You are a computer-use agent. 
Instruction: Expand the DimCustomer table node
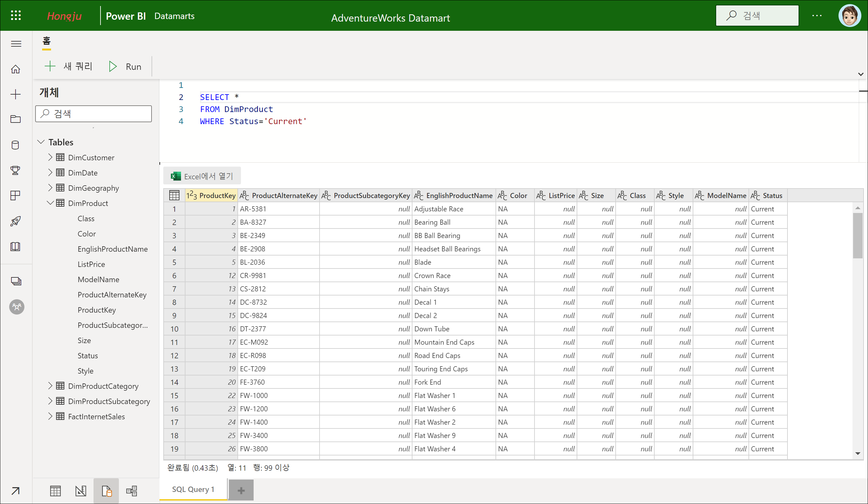coord(50,157)
